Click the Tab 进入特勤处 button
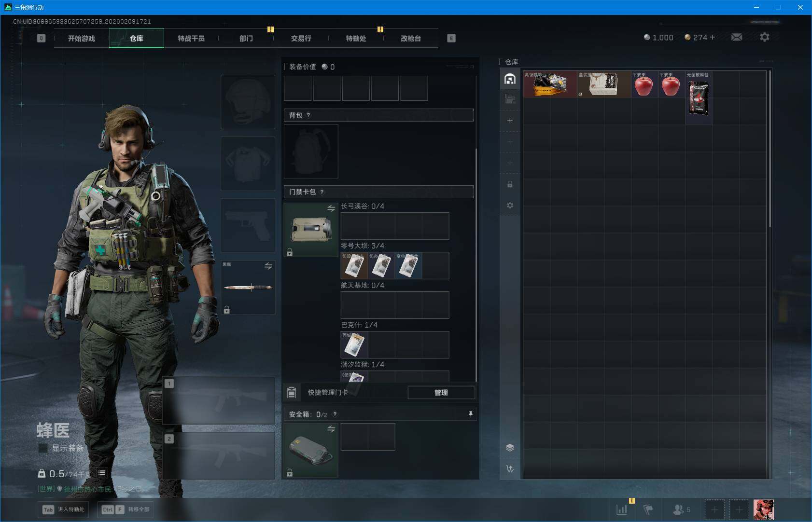 click(x=63, y=509)
